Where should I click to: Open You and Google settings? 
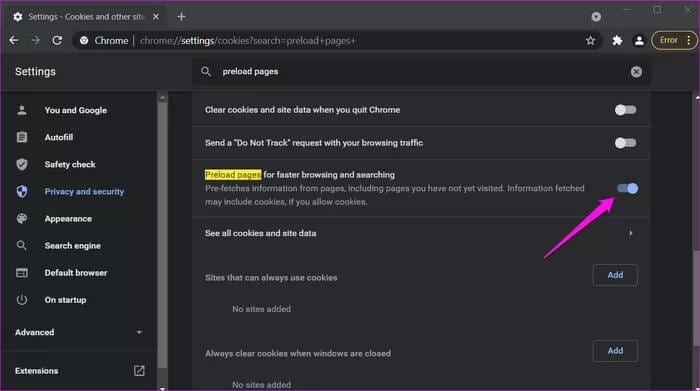[75, 110]
